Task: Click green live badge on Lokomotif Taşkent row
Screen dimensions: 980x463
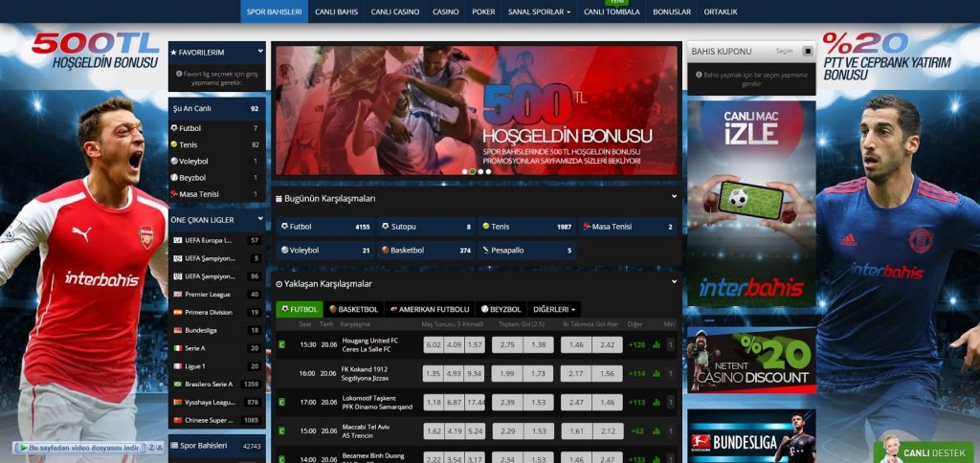Action: coord(282,403)
